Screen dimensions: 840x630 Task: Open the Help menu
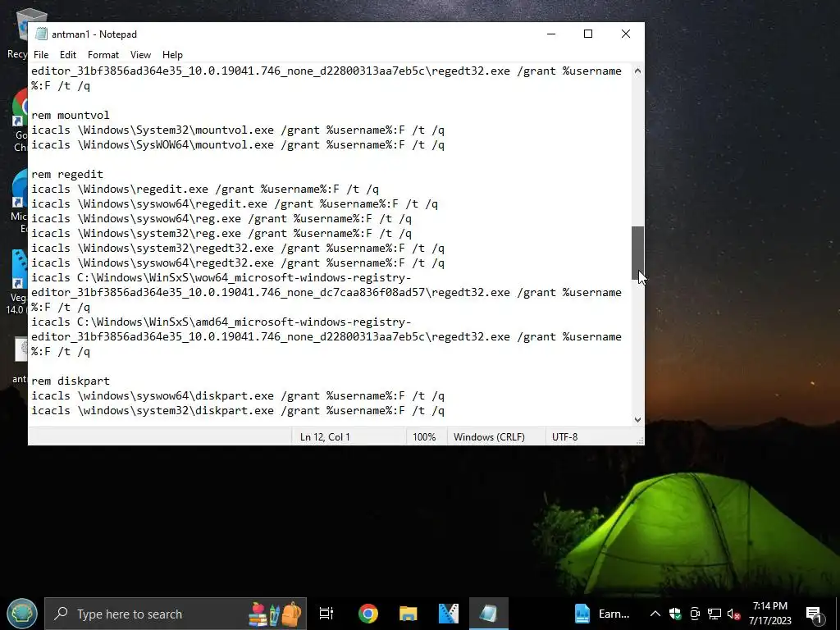172,55
